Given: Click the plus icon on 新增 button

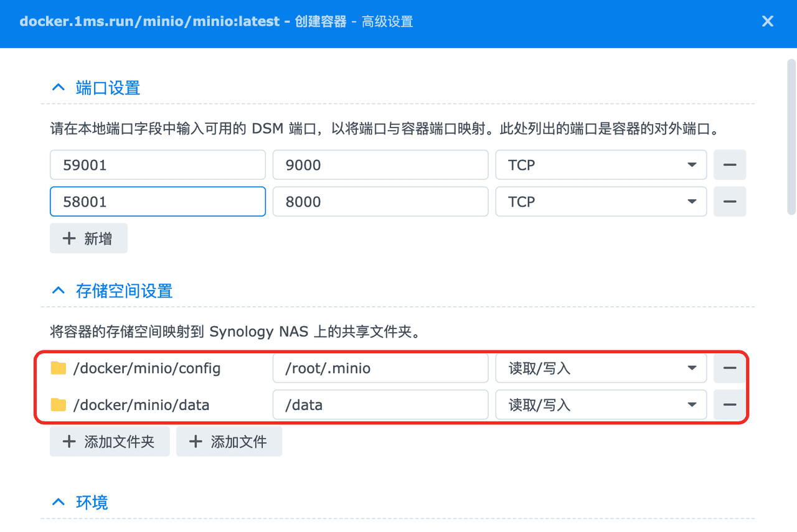Looking at the screenshot, I should 68,238.
